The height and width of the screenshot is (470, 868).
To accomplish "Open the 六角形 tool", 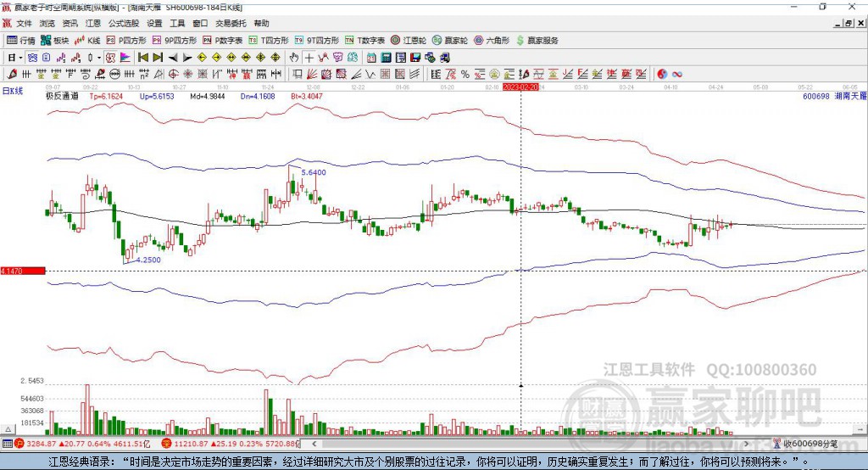I will tap(492, 41).
